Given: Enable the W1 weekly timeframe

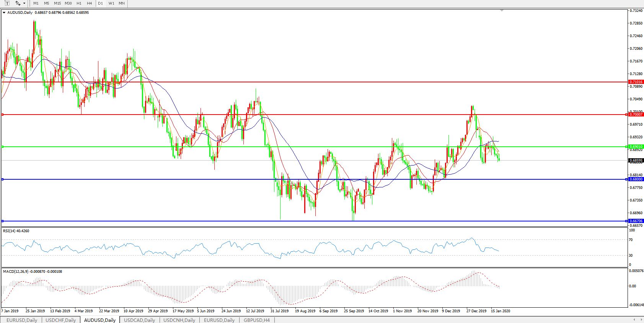Looking at the screenshot, I should pos(111,3).
